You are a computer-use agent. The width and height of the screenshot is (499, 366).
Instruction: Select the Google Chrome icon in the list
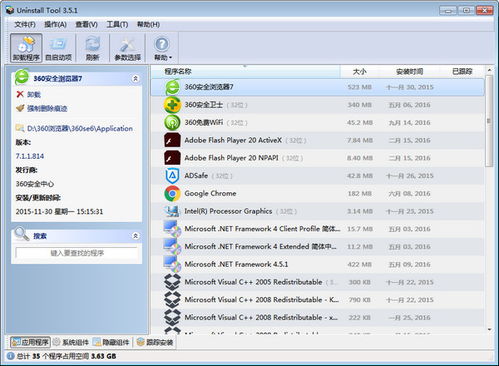172,193
